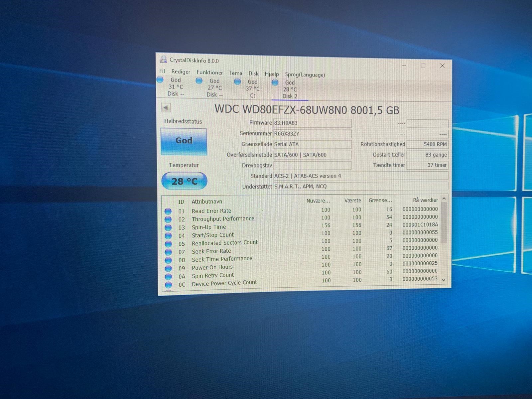
Task: Click status icon for Start/Stop Count
Action: coord(168,236)
